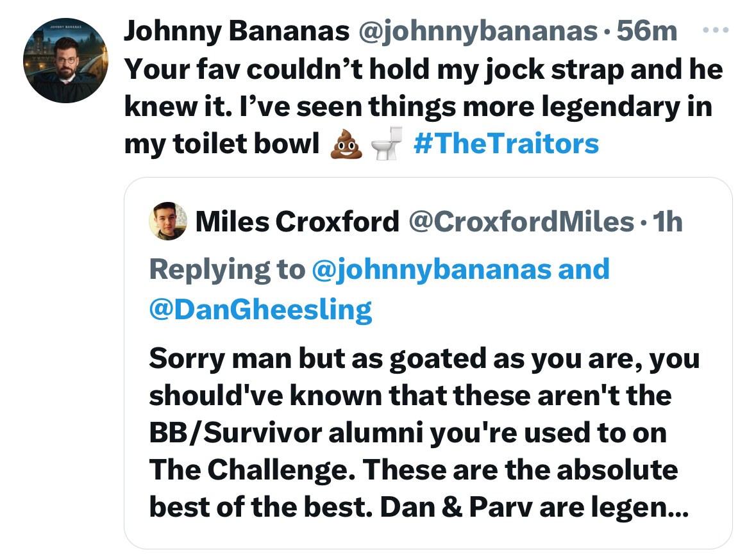
Task: Open the #TheTraitors hashtag
Action: [507, 144]
